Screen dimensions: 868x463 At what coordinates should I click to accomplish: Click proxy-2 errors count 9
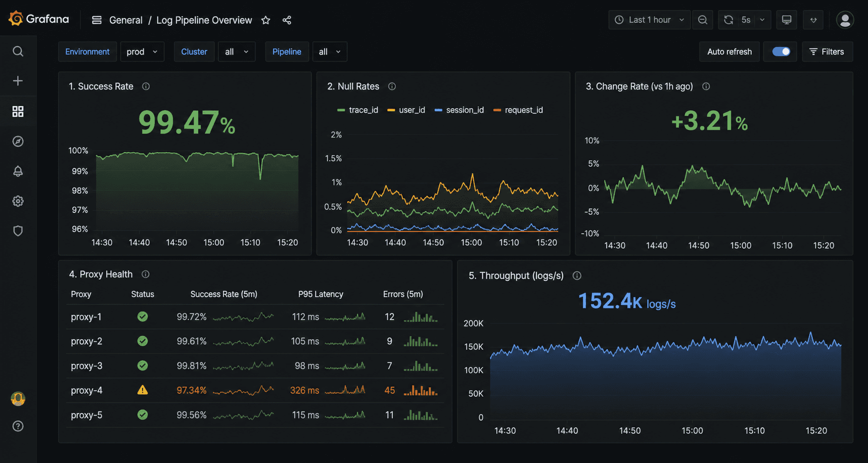(389, 341)
